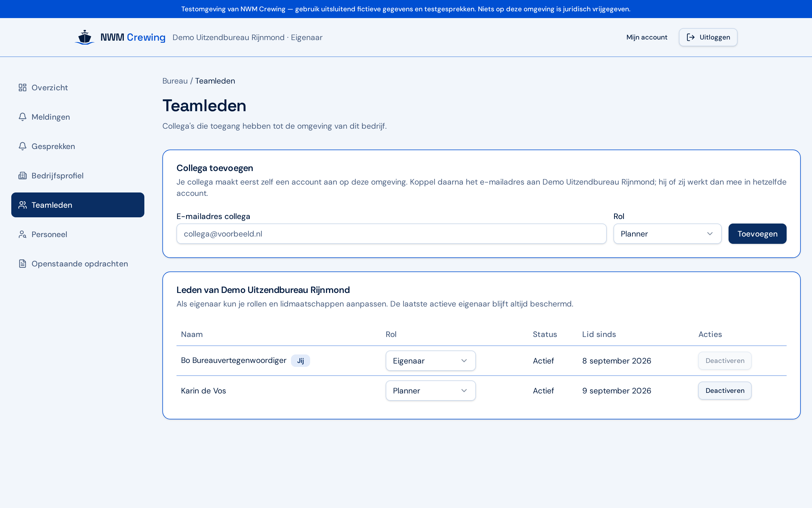Click the date 9 september 2026
This screenshot has height=508, width=812.
pos(617,391)
